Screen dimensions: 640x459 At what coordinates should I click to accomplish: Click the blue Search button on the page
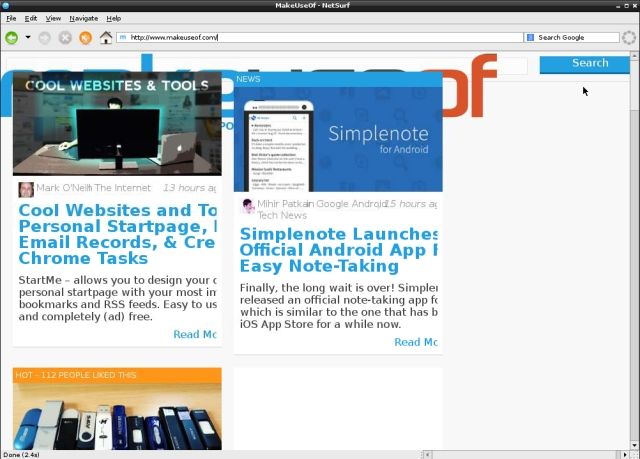(x=584, y=64)
